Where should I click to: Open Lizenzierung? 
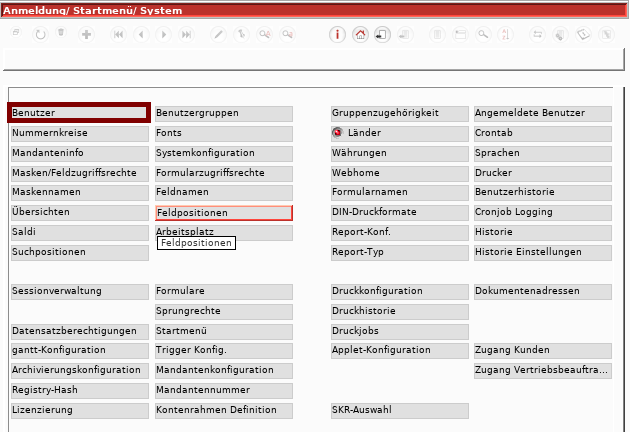(x=80, y=411)
